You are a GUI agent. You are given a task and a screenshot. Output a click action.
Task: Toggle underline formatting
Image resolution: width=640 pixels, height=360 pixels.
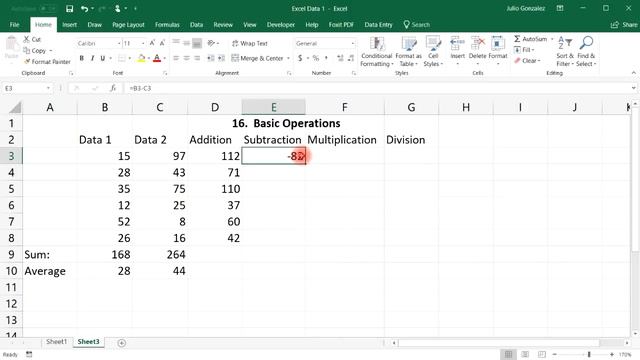(103, 58)
